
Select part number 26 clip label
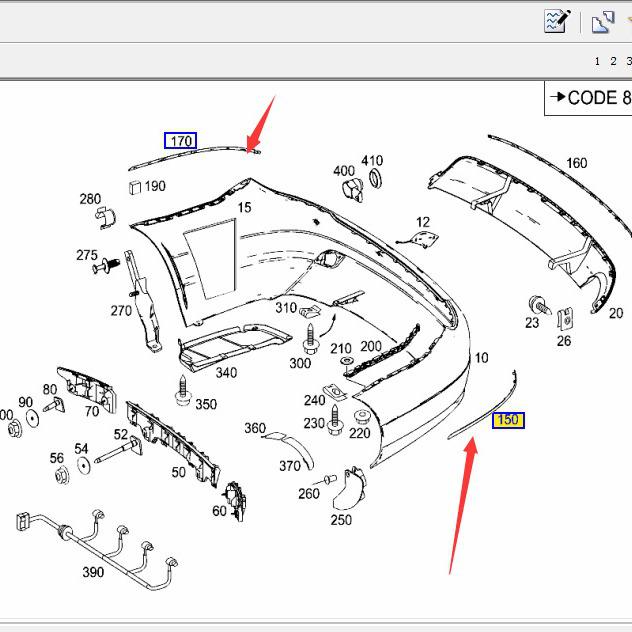click(564, 341)
